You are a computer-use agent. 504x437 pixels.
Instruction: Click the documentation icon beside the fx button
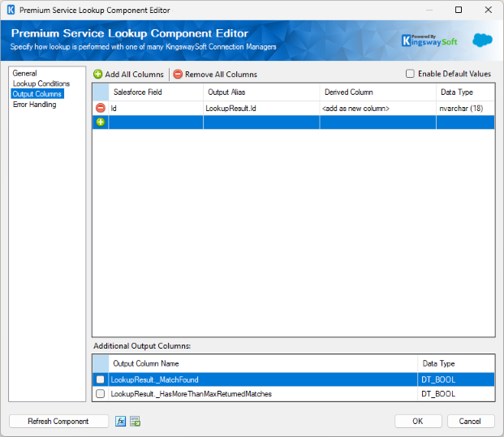click(136, 422)
